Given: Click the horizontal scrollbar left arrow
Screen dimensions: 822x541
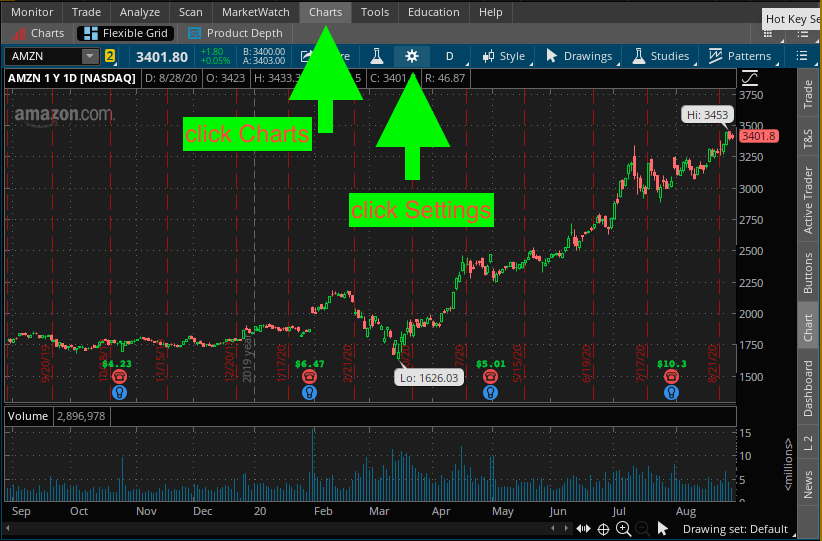Looking at the screenshot, I should click(x=7, y=528).
